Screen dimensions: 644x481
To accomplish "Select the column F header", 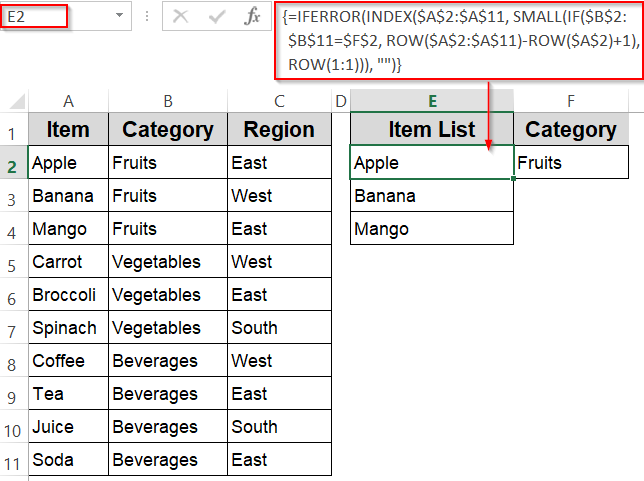I will (x=570, y=100).
